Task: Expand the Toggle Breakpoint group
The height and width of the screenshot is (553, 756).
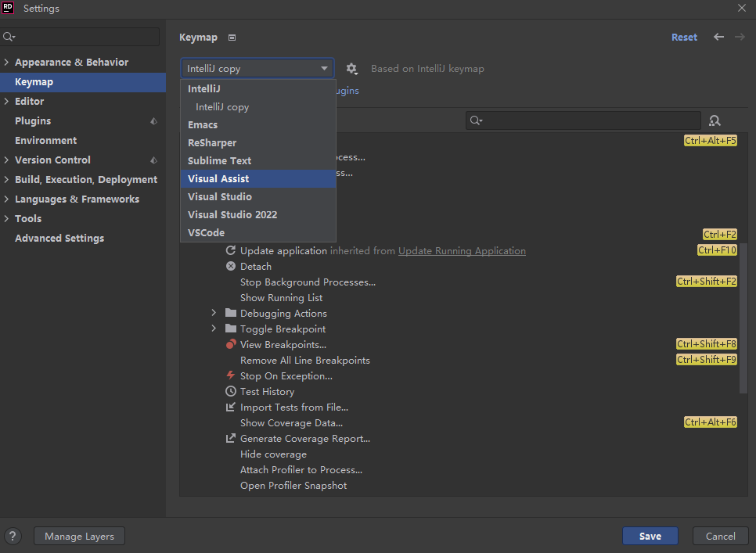Action: coord(214,329)
